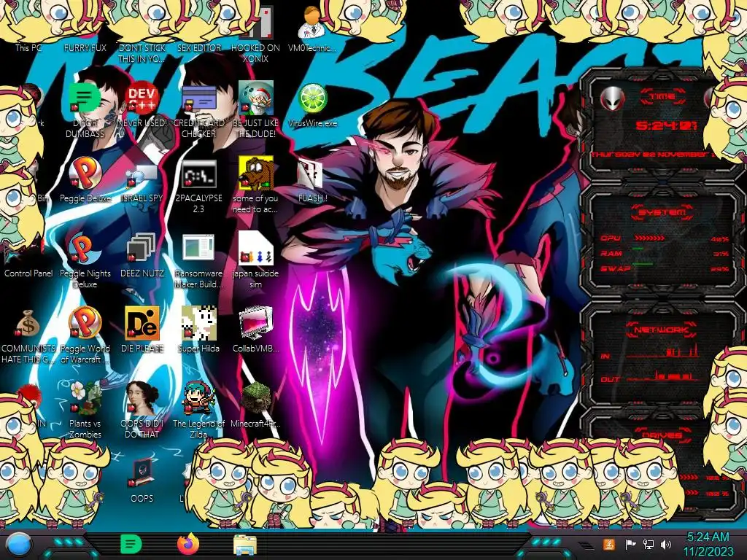Open the DIFOR DUMBASS green chat shortcut
The width and height of the screenshot is (747, 560).
click(85, 111)
